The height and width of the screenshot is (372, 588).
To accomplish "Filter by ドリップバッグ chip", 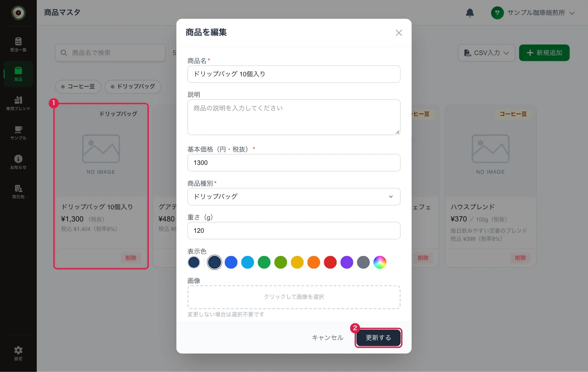I will pyautogui.click(x=133, y=87).
